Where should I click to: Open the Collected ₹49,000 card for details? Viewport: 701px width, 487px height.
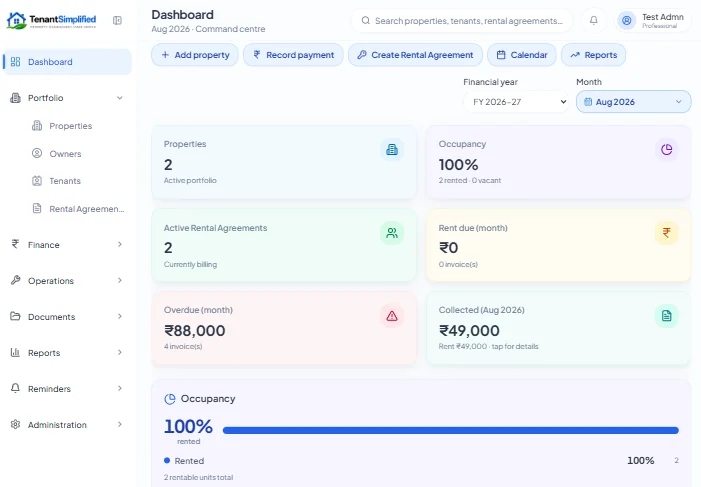click(x=559, y=329)
